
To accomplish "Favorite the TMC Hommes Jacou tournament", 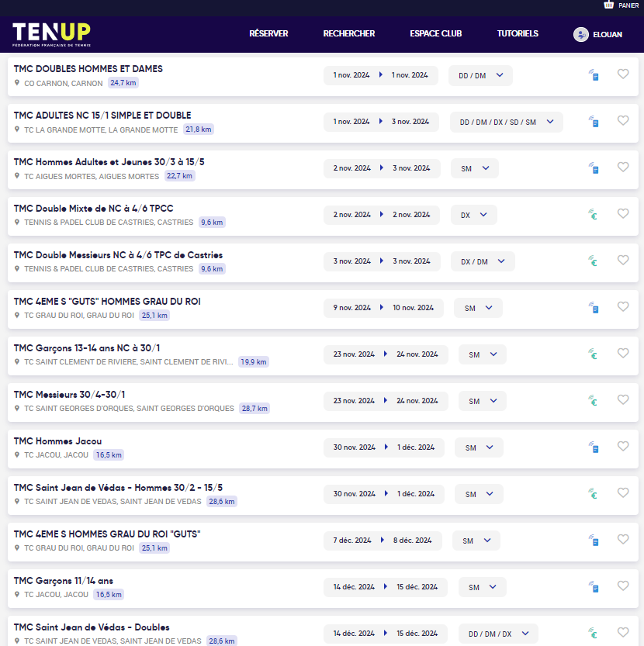I will (623, 447).
